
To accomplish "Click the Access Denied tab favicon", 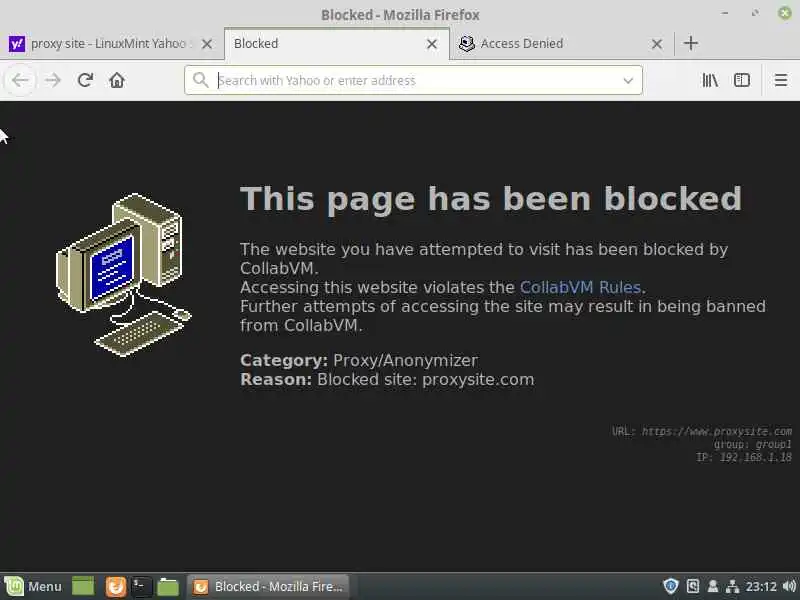I will [x=466, y=44].
